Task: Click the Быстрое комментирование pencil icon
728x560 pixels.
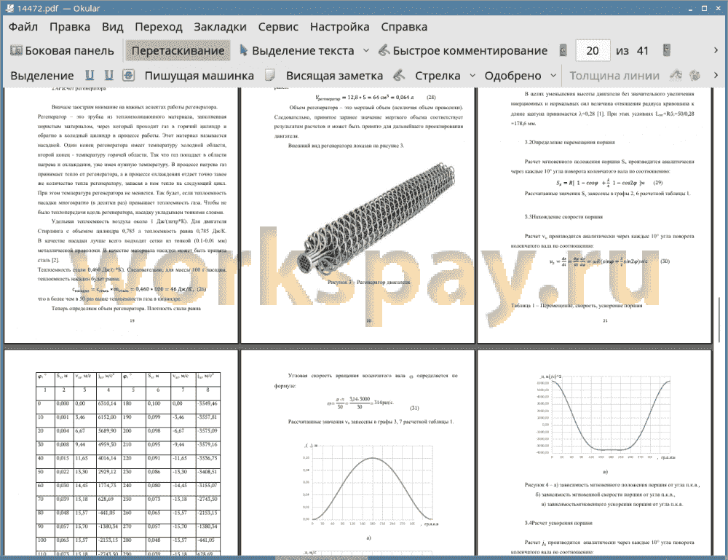Action: tap(384, 50)
